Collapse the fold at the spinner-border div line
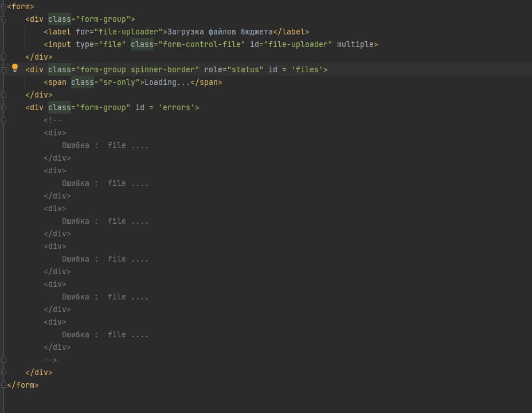 pos(3,70)
